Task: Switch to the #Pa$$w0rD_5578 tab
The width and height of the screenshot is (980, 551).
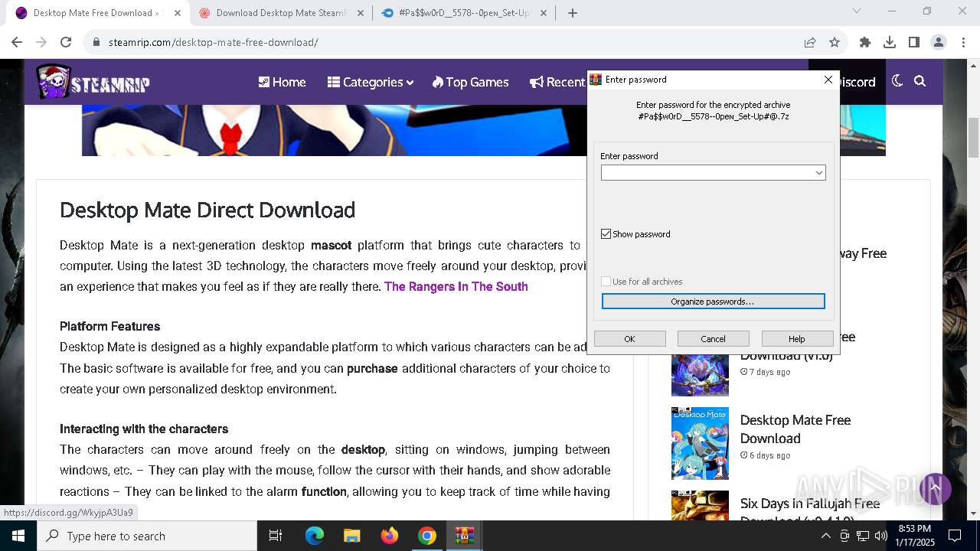Action: [x=464, y=13]
